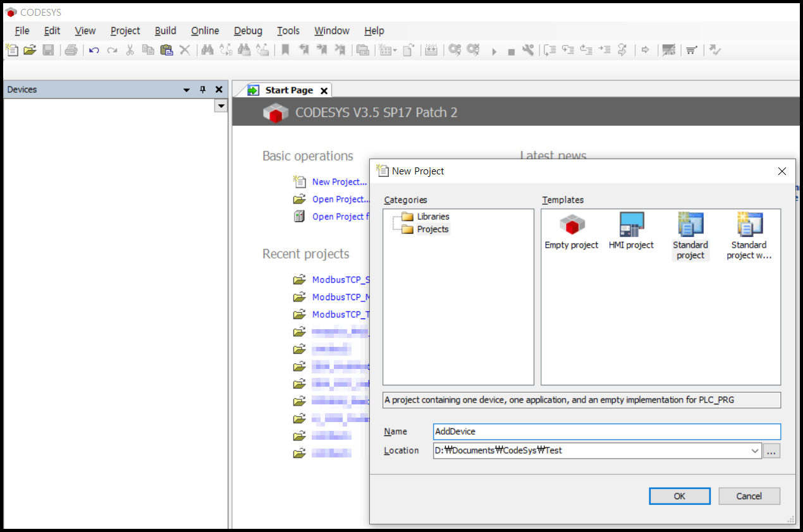Click the Undo arrow in toolbar
The image size is (803, 532).
click(94, 50)
